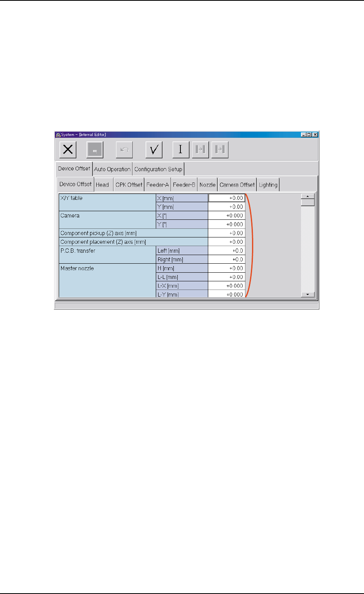The width and height of the screenshot is (364, 594).
Task: Select the Feeder-B sub-tab
Action: (x=184, y=185)
